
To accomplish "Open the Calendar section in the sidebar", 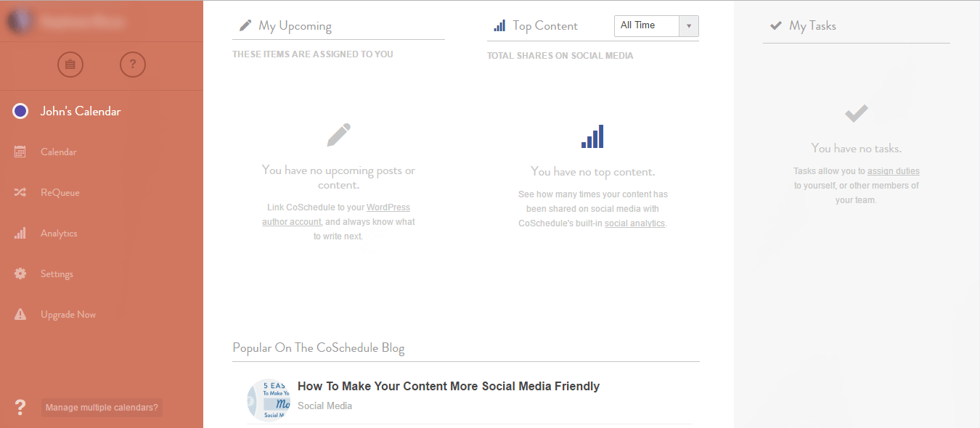I will tap(57, 152).
